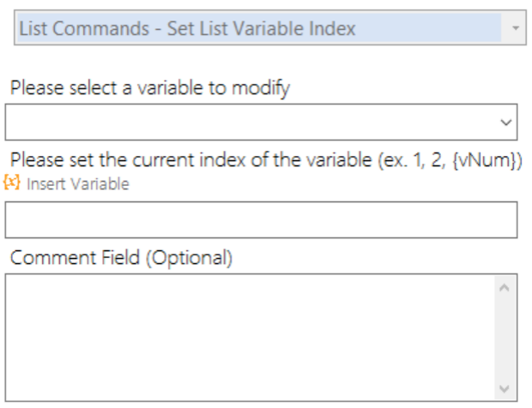Click the Insert Variable link text
Viewport: 532px width, 408px height.
point(78,184)
